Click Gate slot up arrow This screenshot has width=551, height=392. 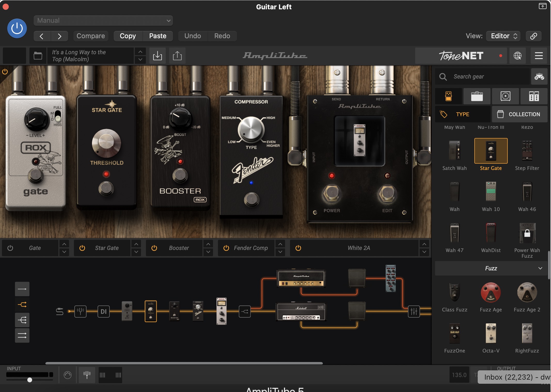click(64, 244)
